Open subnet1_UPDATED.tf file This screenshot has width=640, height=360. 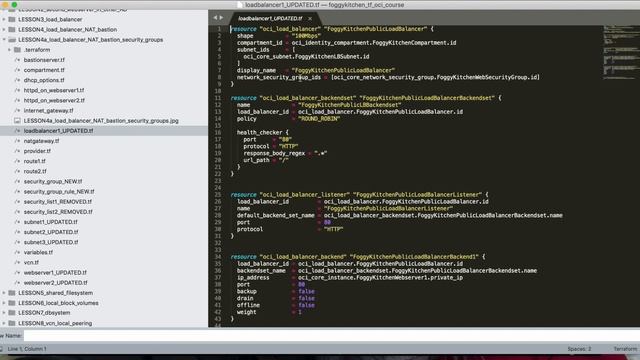coord(51,222)
